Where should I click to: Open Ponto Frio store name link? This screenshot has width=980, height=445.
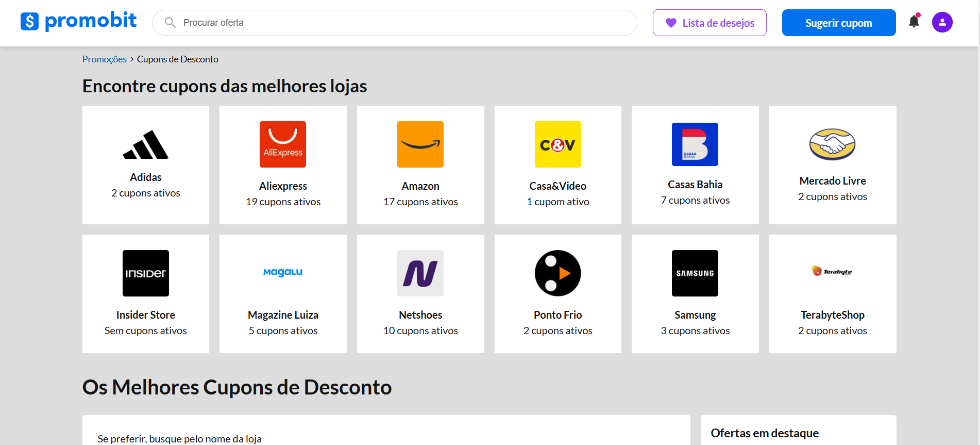[x=558, y=315]
